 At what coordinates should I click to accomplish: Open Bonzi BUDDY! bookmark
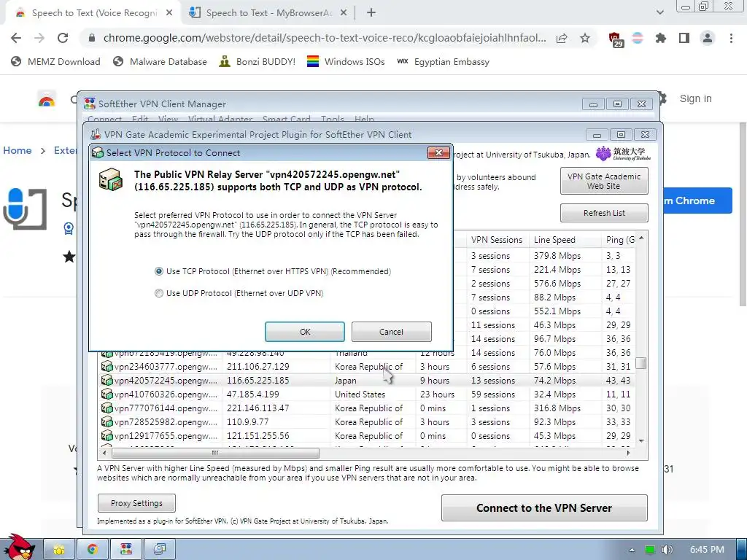258,61
